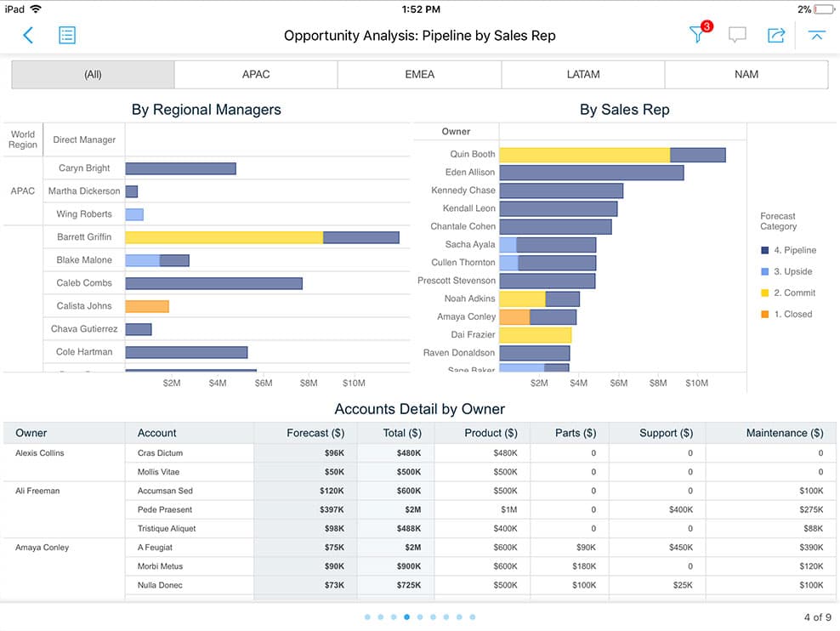
Task: Tap the red filter badge showing 3
Action: pos(706,26)
